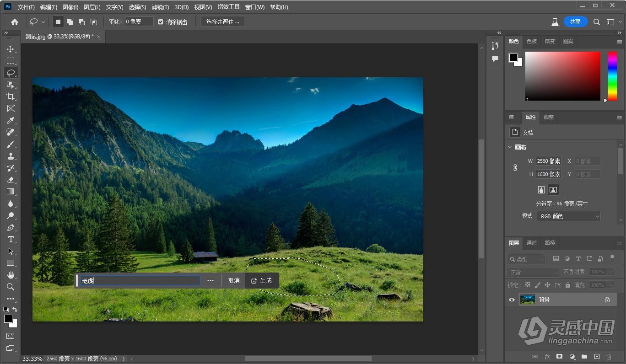Image resolution: width=626 pixels, height=364 pixels.
Task: Choose Add to selection mode
Action: click(x=70, y=21)
